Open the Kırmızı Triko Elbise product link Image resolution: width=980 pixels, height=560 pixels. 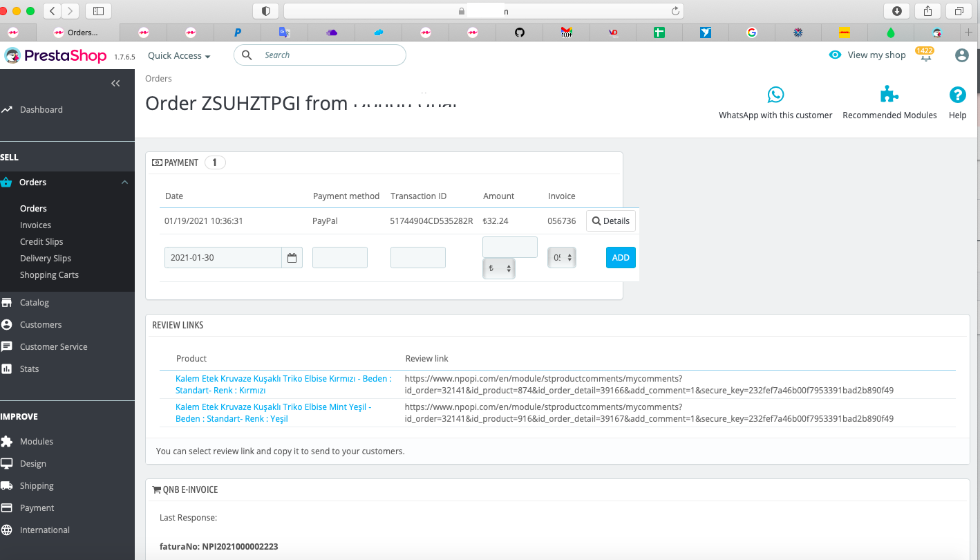pyautogui.click(x=283, y=384)
